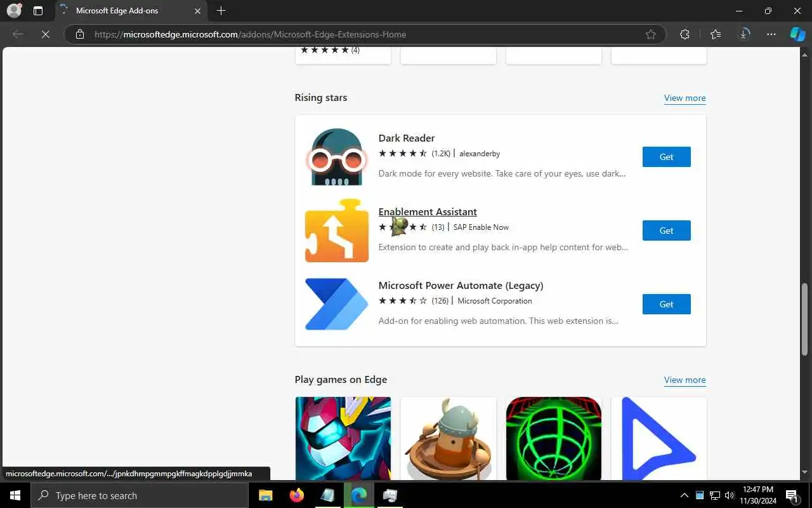The height and width of the screenshot is (508, 812).
Task: Get the Dark Reader extension
Action: coord(666,157)
